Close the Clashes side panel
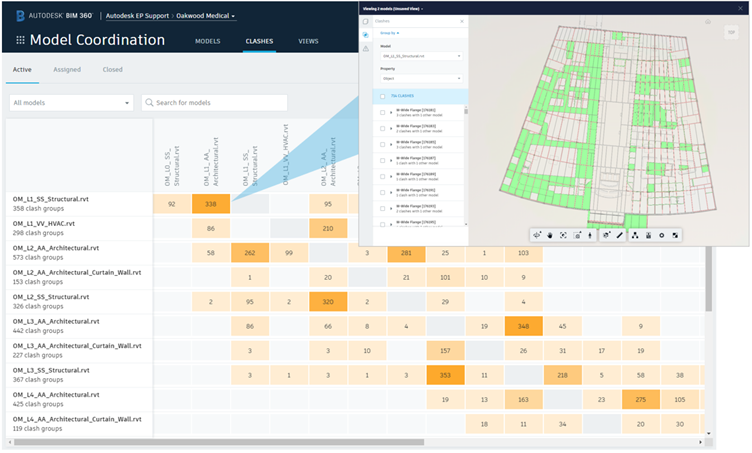The width and height of the screenshot is (752, 453). coord(462,21)
